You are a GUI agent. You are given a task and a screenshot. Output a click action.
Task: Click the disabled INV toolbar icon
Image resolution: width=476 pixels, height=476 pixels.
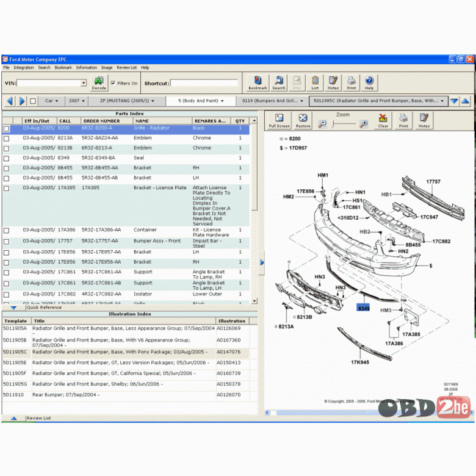pos(297,83)
